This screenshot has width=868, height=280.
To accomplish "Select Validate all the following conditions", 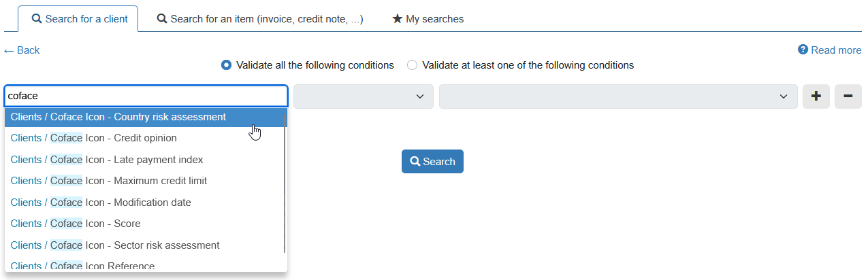I will click(227, 65).
